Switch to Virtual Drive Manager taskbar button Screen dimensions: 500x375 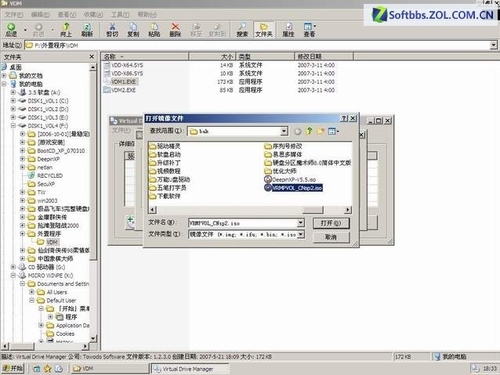[x=190, y=369]
